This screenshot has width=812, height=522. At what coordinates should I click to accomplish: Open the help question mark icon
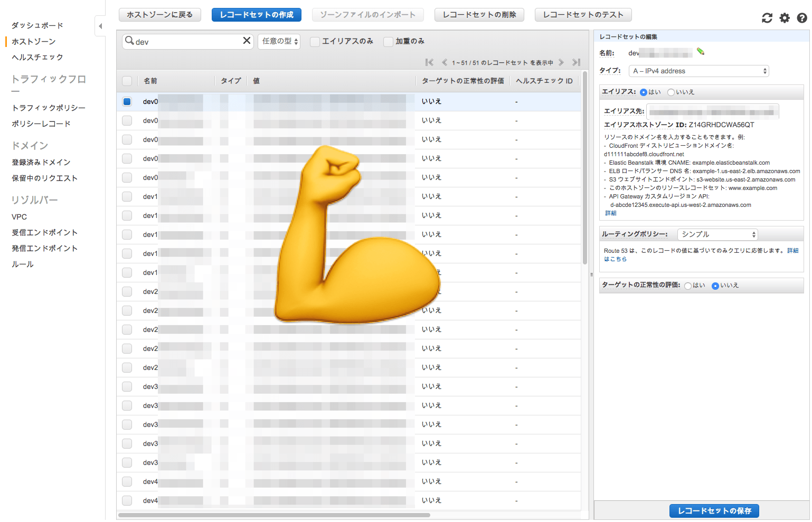click(x=801, y=18)
